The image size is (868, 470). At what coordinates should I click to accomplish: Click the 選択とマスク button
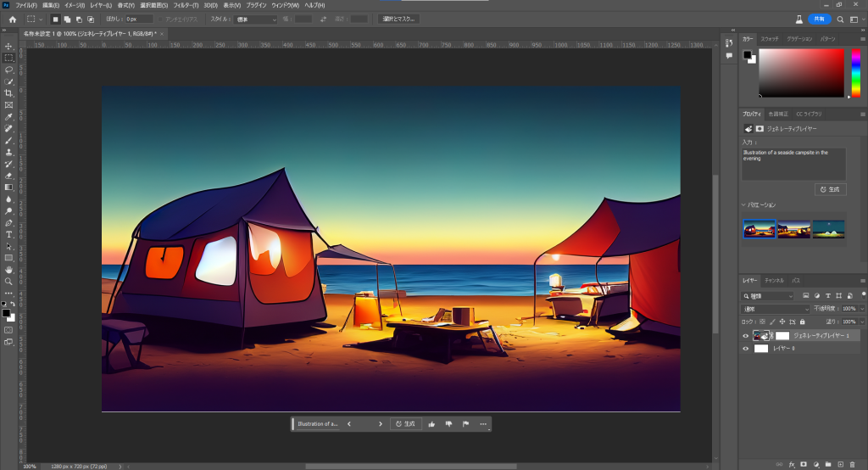click(x=398, y=19)
